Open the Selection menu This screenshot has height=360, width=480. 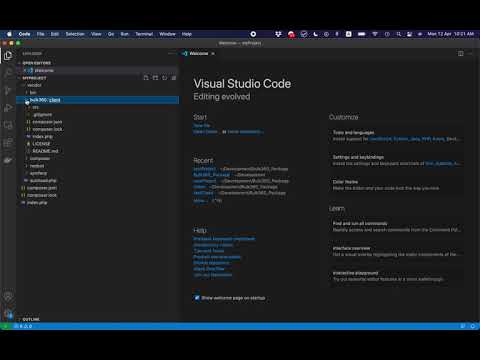pos(75,34)
